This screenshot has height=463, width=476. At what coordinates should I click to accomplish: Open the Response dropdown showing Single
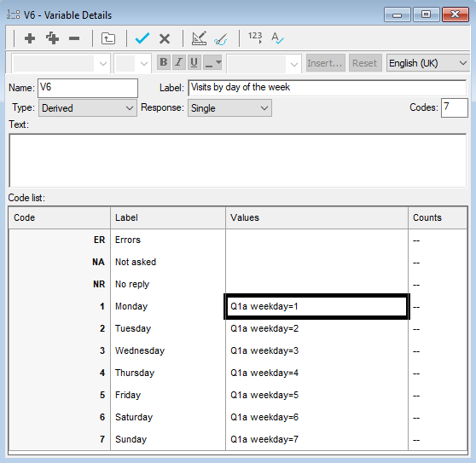click(x=229, y=108)
